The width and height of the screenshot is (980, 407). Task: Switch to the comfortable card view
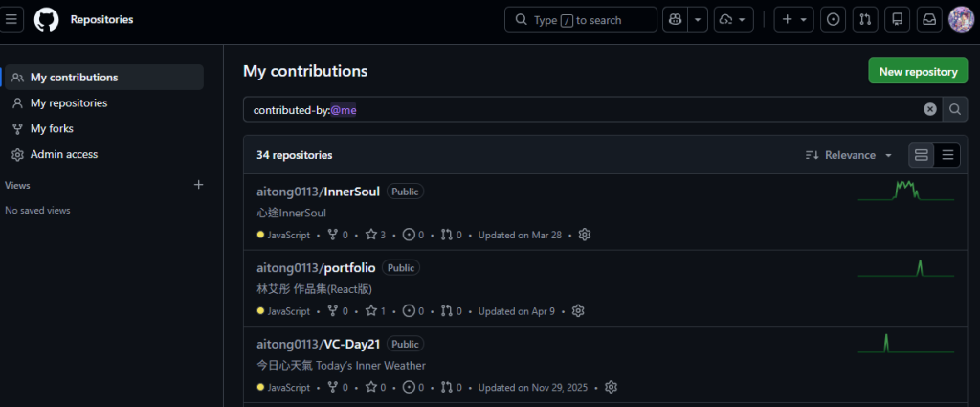click(922, 155)
